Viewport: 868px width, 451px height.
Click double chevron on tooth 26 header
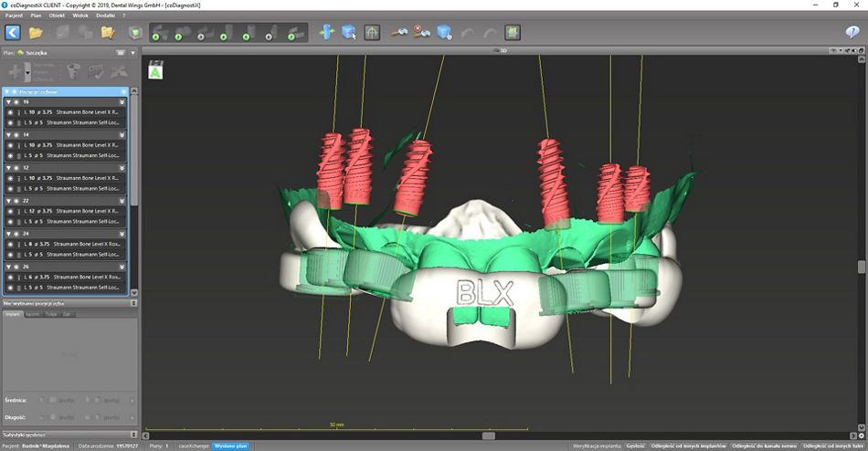[122, 267]
